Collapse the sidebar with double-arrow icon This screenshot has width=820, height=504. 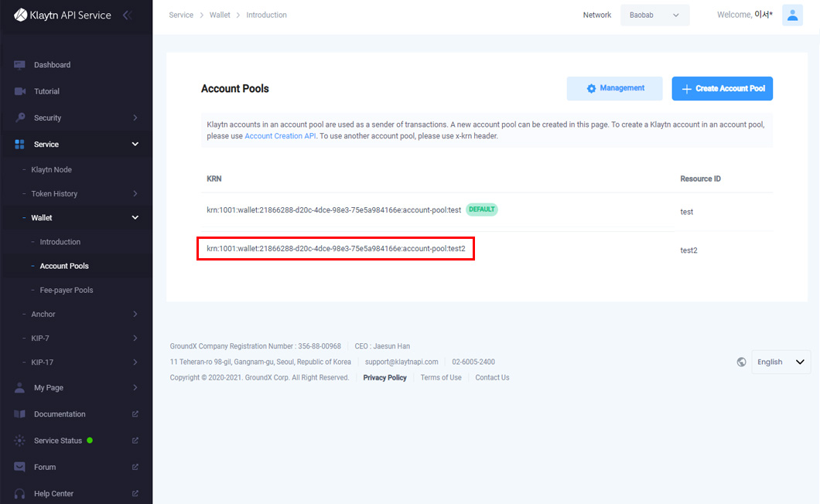127,15
